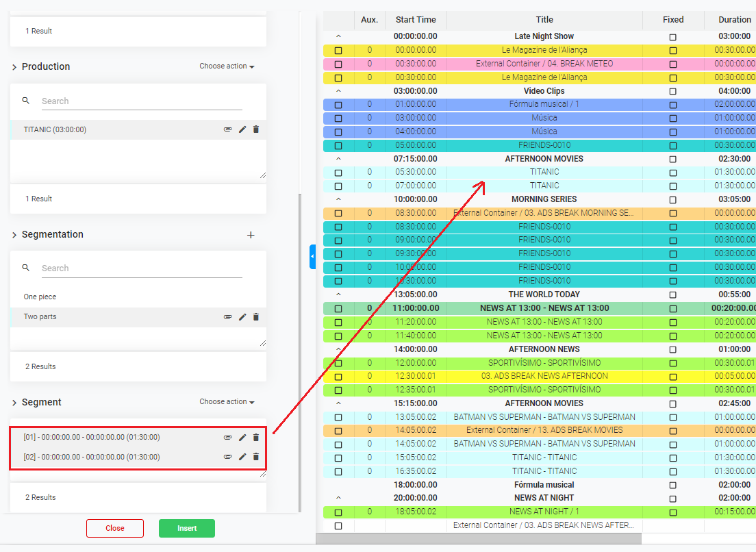The image size is (756, 552).
Task: Delete segment [02] with trash icon
Action: (x=256, y=457)
